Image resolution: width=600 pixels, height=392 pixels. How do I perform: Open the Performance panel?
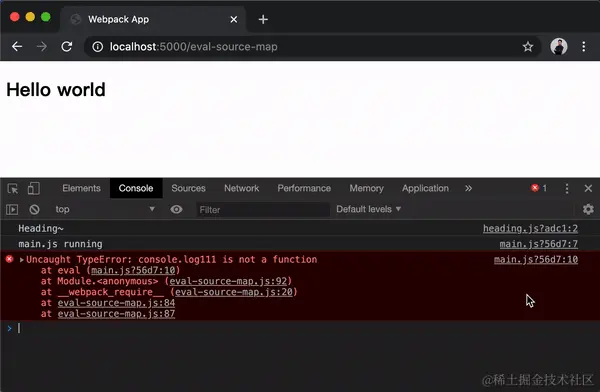coord(304,188)
